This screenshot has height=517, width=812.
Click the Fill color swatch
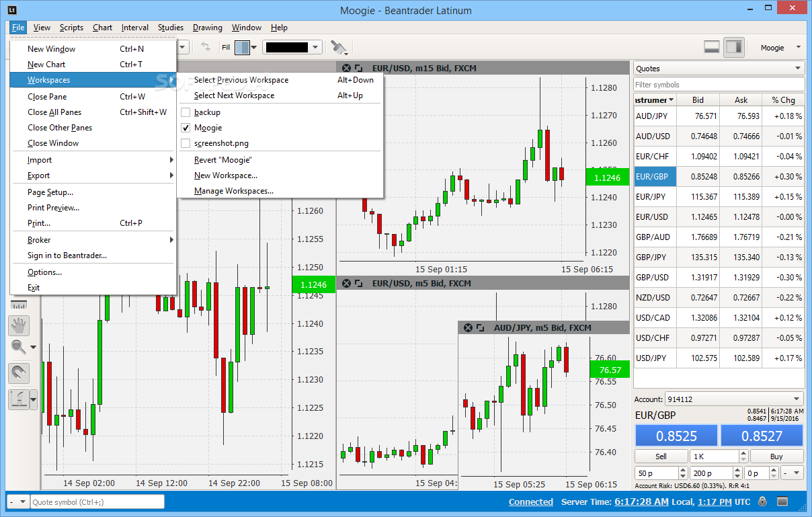(x=242, y=48)
